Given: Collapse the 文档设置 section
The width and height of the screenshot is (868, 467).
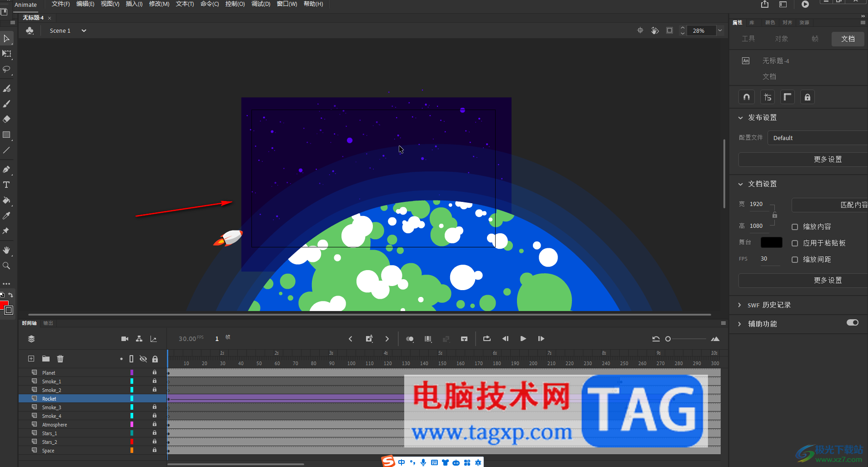Looking at the screenshot, I should [x=740, y=184].
